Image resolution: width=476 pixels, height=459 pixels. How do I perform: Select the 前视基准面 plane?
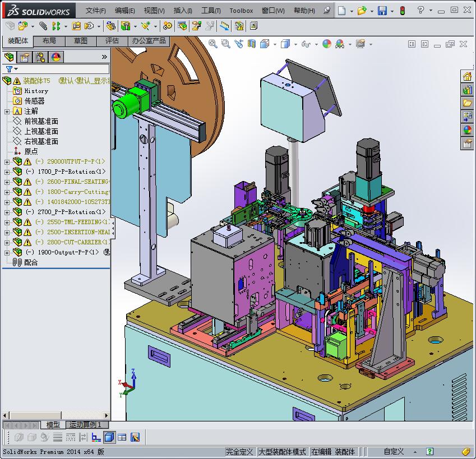41,122
